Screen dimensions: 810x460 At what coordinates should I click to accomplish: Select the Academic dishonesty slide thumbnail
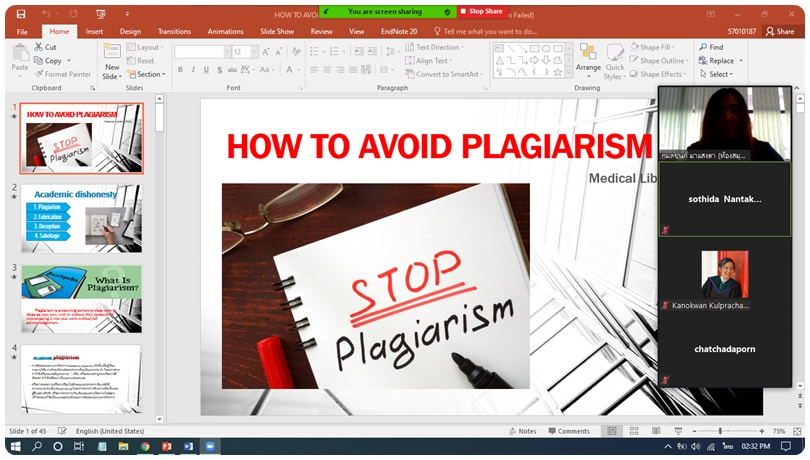tap(81, 218)
